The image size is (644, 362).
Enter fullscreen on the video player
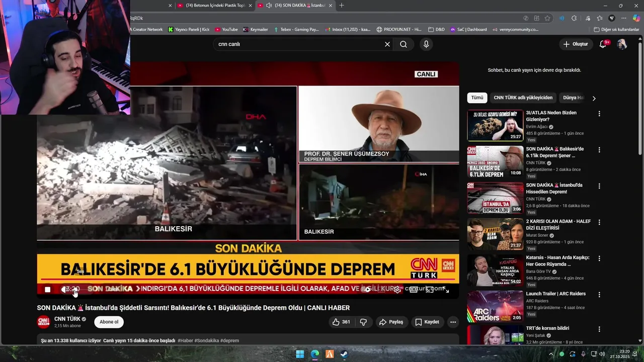(446, 289)
